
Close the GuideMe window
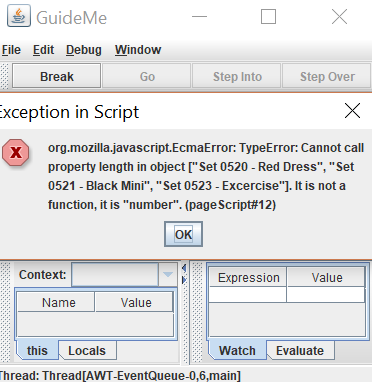click(x=339, y=16)
